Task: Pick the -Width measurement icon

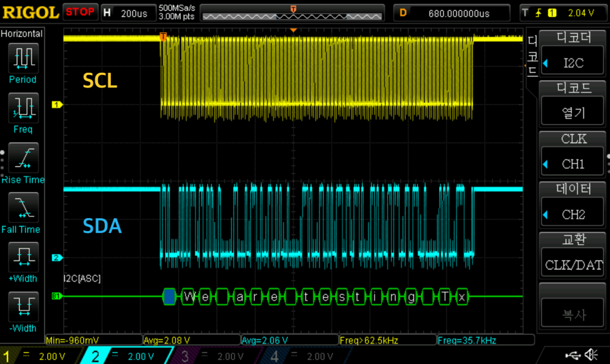Action: pos(23,306)
